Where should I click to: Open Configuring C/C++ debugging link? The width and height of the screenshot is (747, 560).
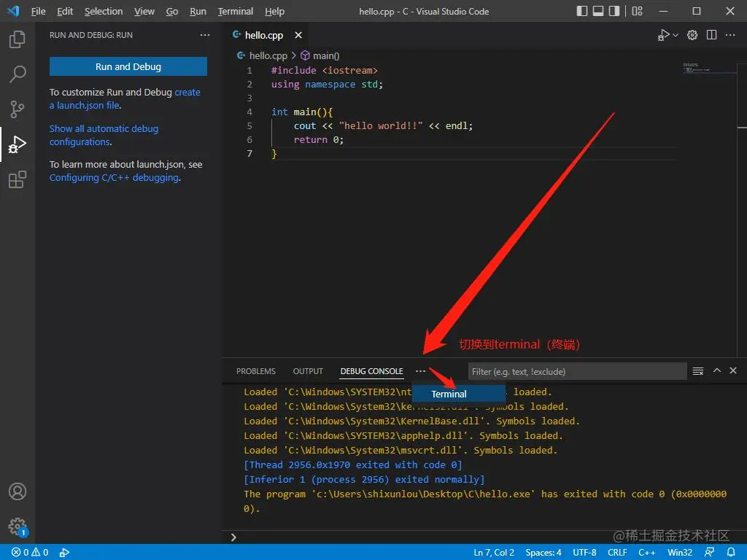[x=115, y=178]
